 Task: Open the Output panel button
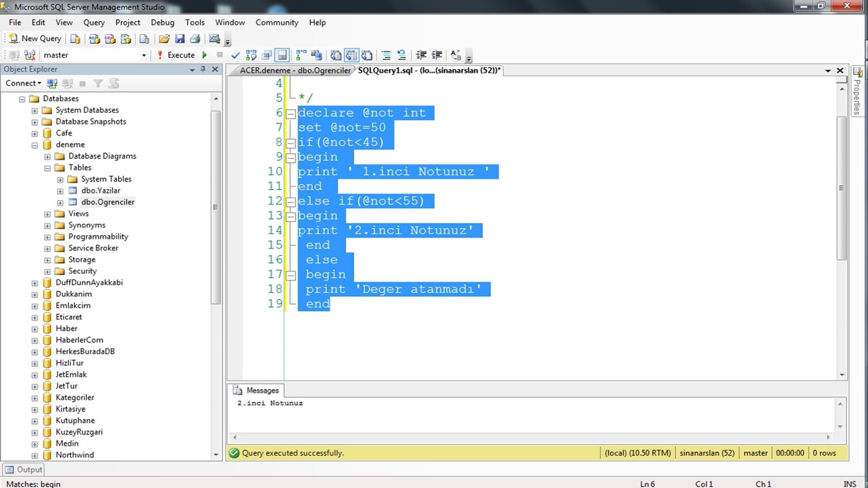click(x=24, y=469)
